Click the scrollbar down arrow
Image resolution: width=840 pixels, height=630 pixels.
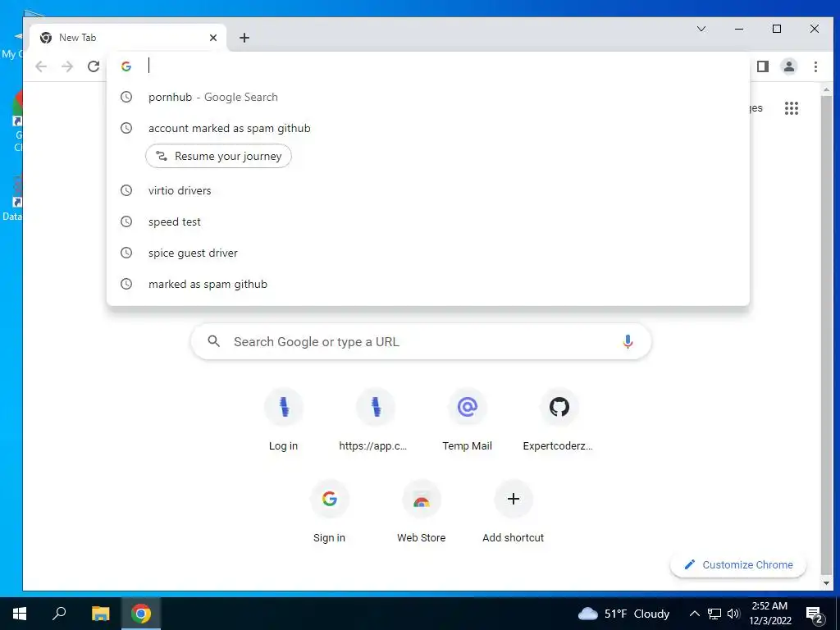click(826, 583)
